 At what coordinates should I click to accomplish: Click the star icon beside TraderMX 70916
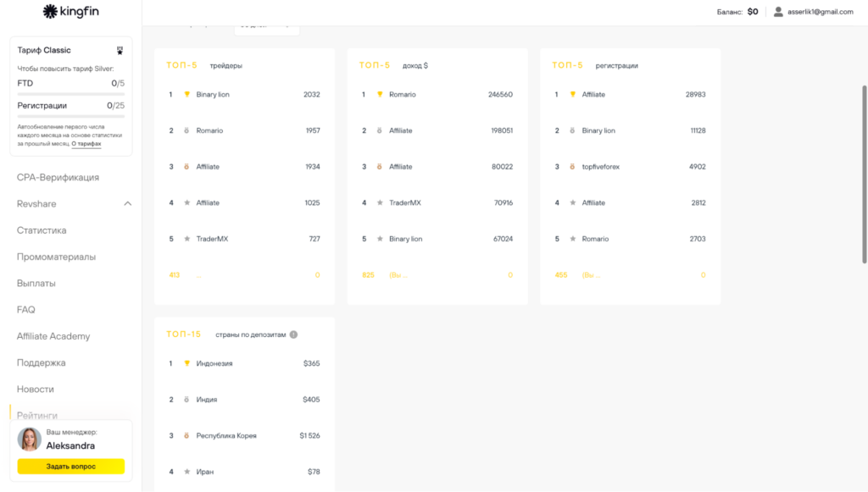point(380,203)
